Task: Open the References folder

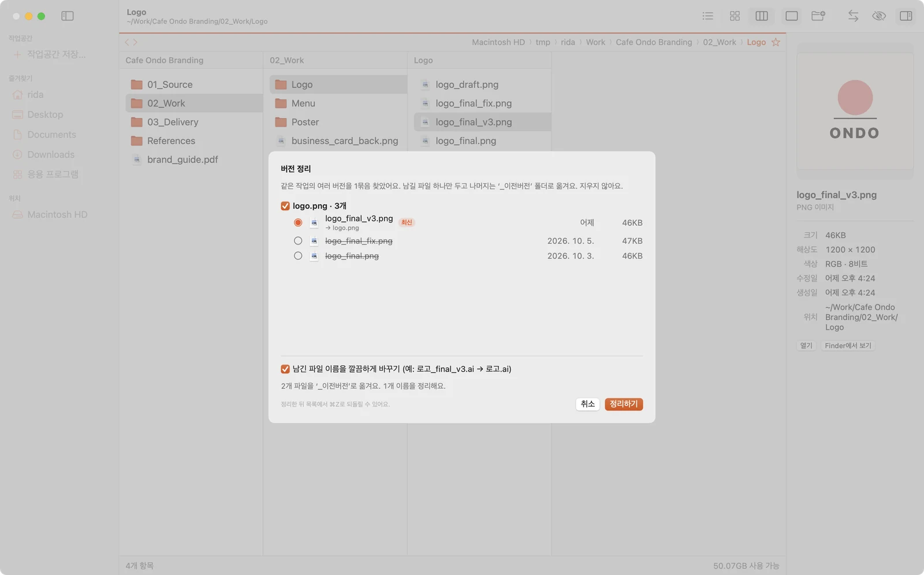Action: point(194,141)
